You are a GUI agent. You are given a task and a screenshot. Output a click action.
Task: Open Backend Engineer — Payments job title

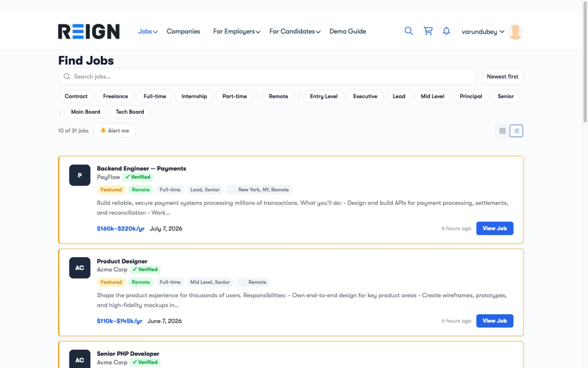tap(141, 169)
